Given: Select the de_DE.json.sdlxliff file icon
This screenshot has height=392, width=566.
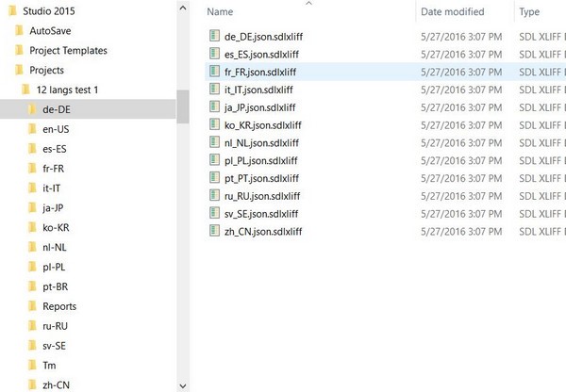Looking at the screenshot, I should pyautogui.click(x=214, y=36).
